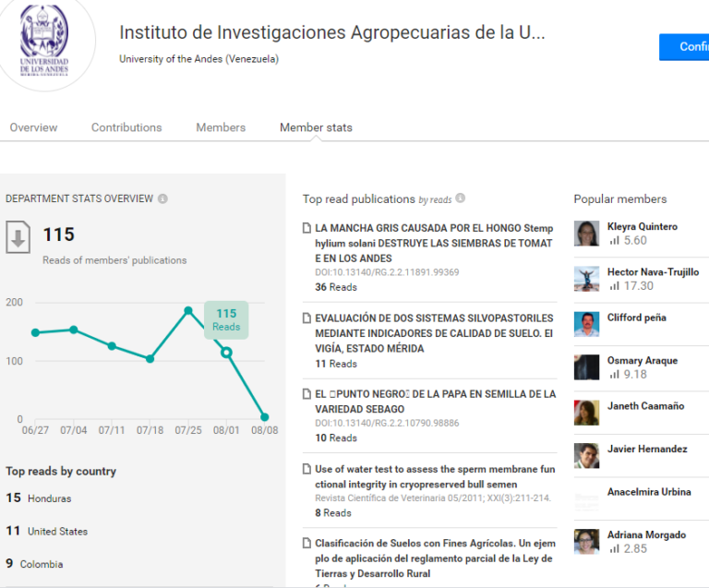Open Janeth Caamaño's profile photo

click(x=586, y=413)
